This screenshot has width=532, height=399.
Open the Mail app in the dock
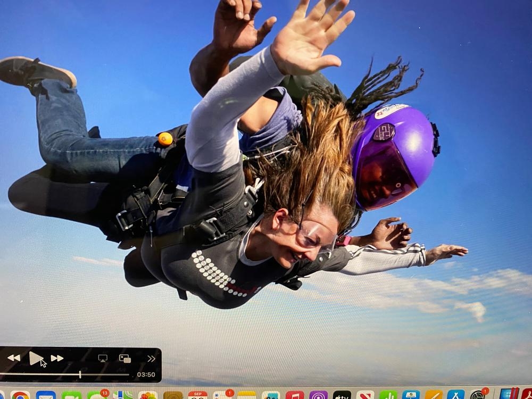tap(46, 395)
